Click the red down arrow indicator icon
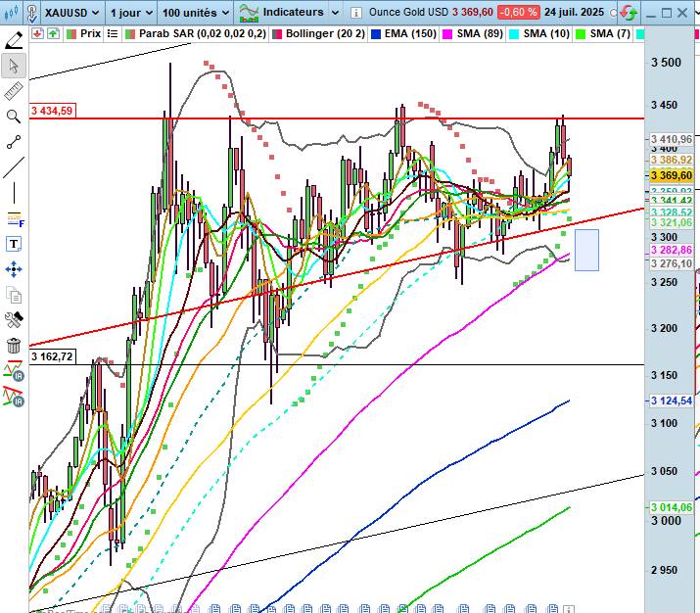This screenshot has height=613, width=700. click(x=37, y=33)
